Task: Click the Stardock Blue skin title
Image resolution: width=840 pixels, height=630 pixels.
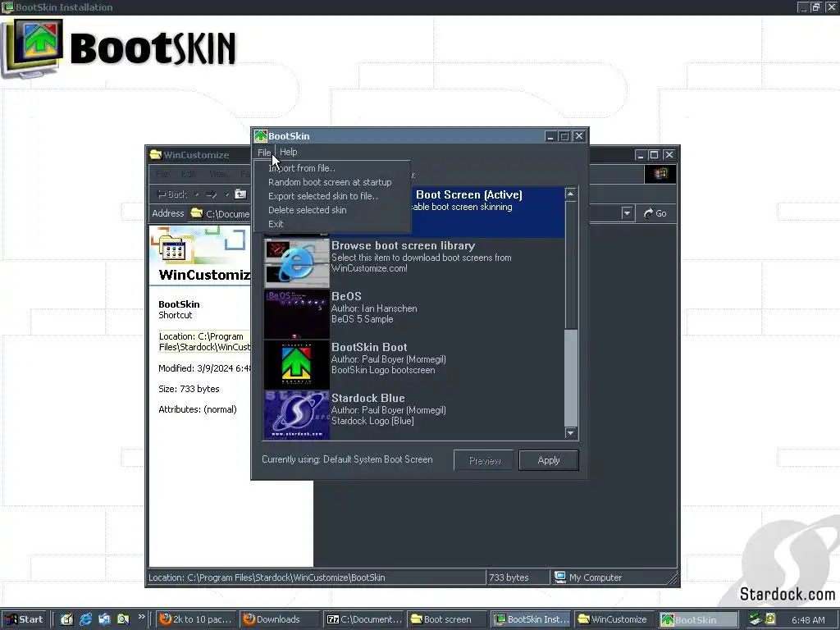Action: 368,398
